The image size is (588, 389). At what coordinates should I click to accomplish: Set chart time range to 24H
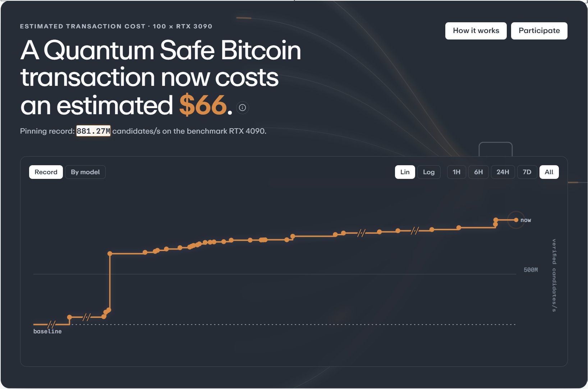click(503, 172)
